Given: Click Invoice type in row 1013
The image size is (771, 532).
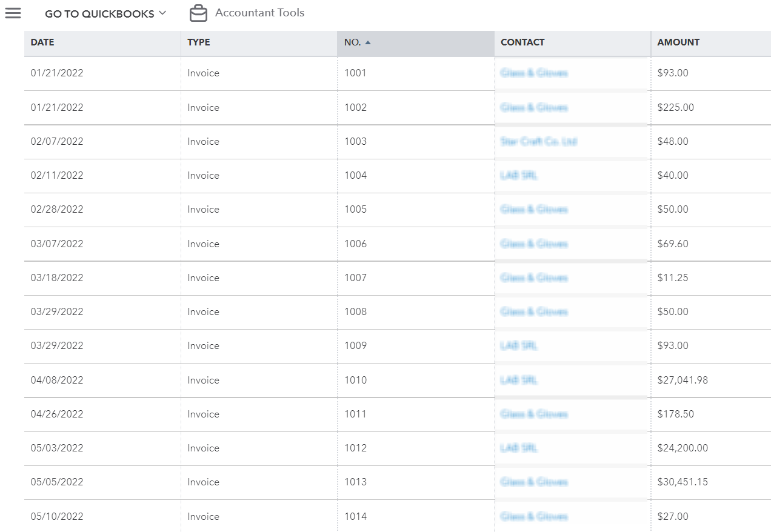Looking at the screenshot, I should [x=203, y=482].
